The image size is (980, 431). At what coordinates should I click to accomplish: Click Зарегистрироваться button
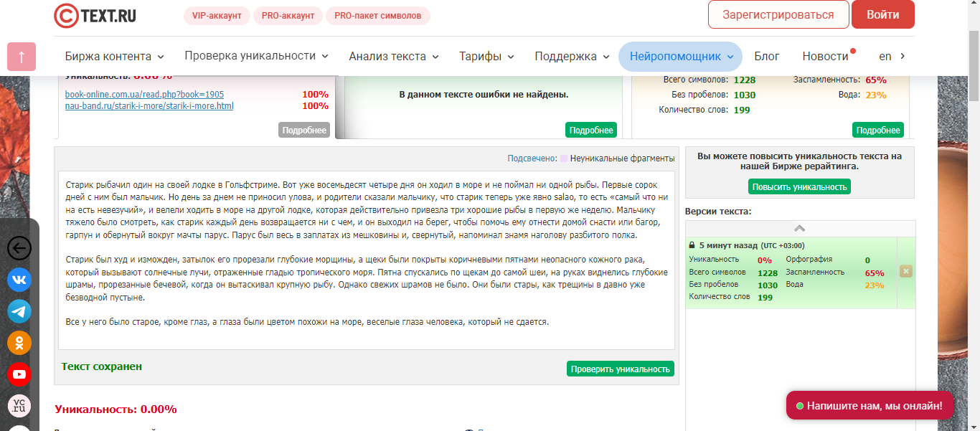(778, 14)
